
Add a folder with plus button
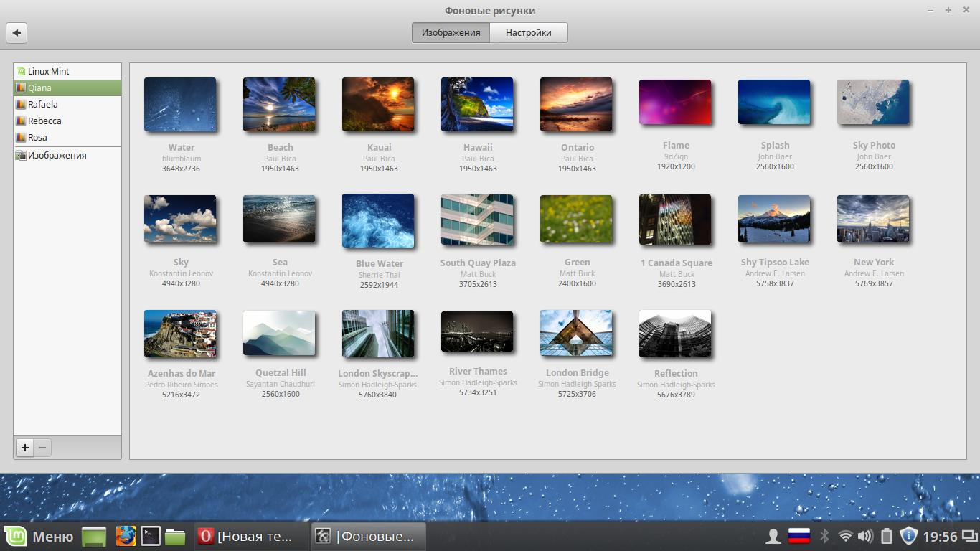pyautogui.click(x=25, y=448)
